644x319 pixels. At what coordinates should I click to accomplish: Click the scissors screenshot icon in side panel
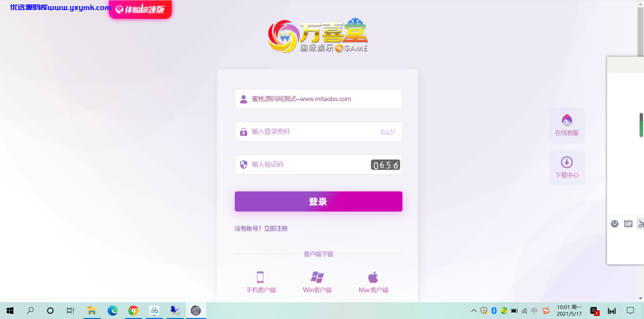(x=641, y=224)
